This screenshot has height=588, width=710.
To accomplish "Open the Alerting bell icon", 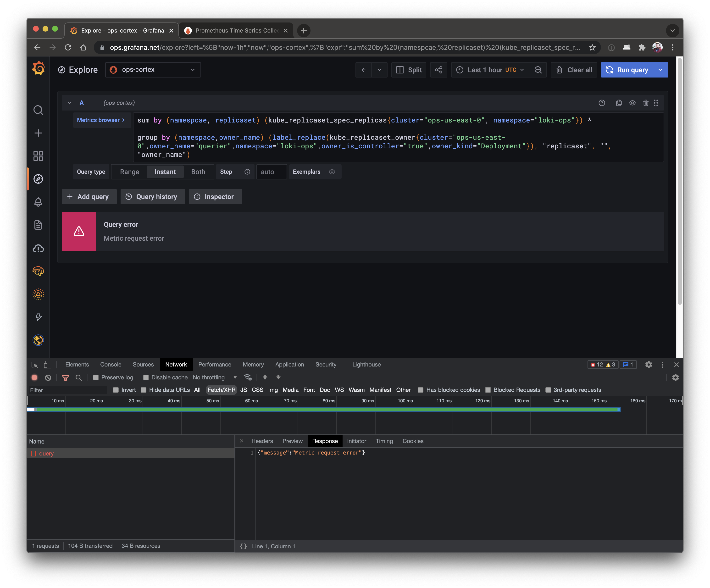I will [38, 202].
